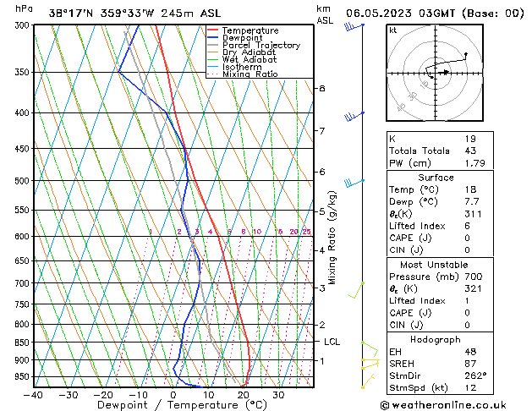Click the 500 hPa wind barb
Viewport: 532px width, 411px height.
354,184
